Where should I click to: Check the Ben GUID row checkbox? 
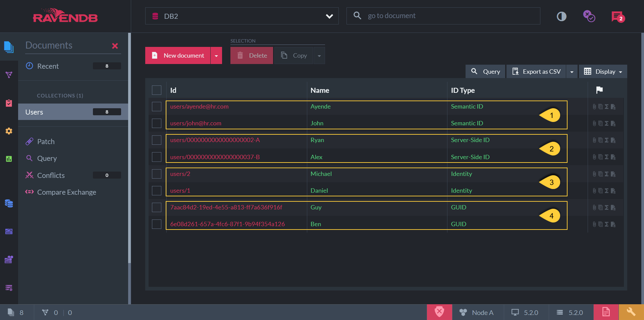point(157,224)
